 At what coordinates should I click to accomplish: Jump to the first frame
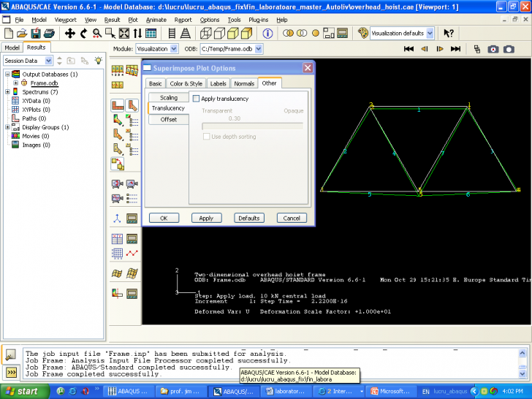(408, 49)
